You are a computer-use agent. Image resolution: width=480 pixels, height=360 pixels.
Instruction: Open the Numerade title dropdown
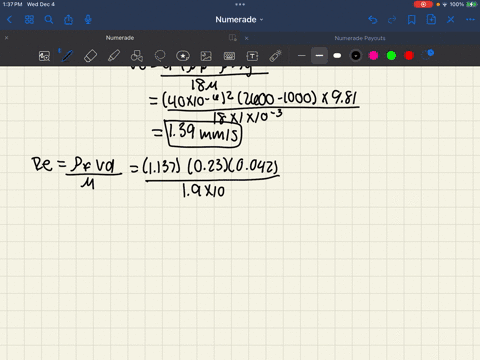(x=239, y=20)
